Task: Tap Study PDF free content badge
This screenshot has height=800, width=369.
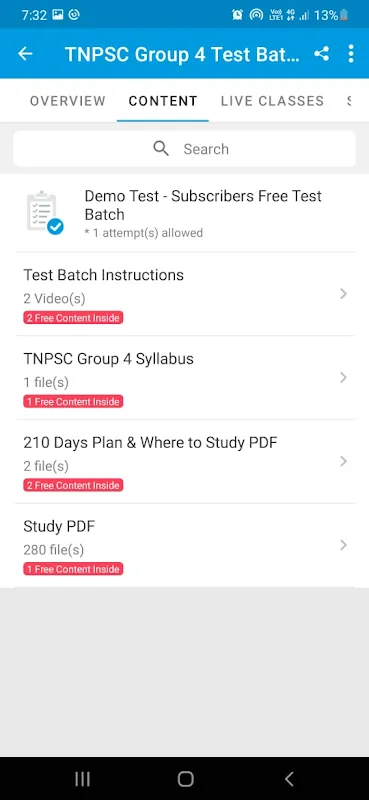Action: [x=73, y=569]
